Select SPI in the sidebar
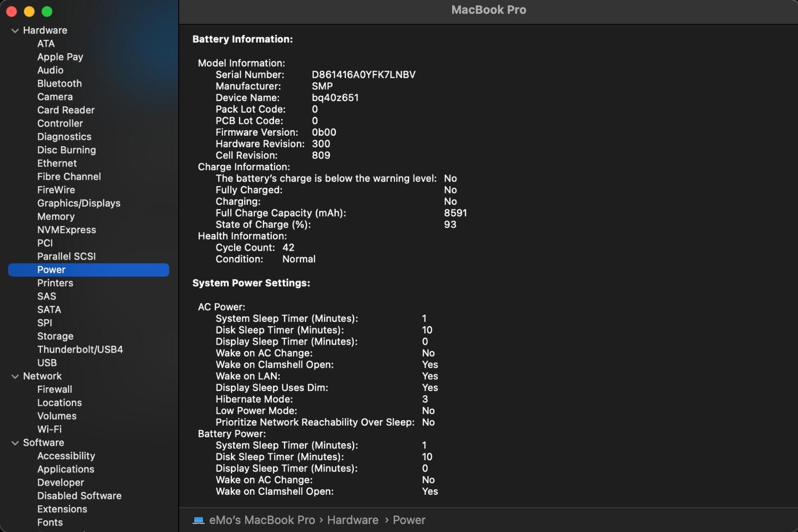 [x=45, y=323]
